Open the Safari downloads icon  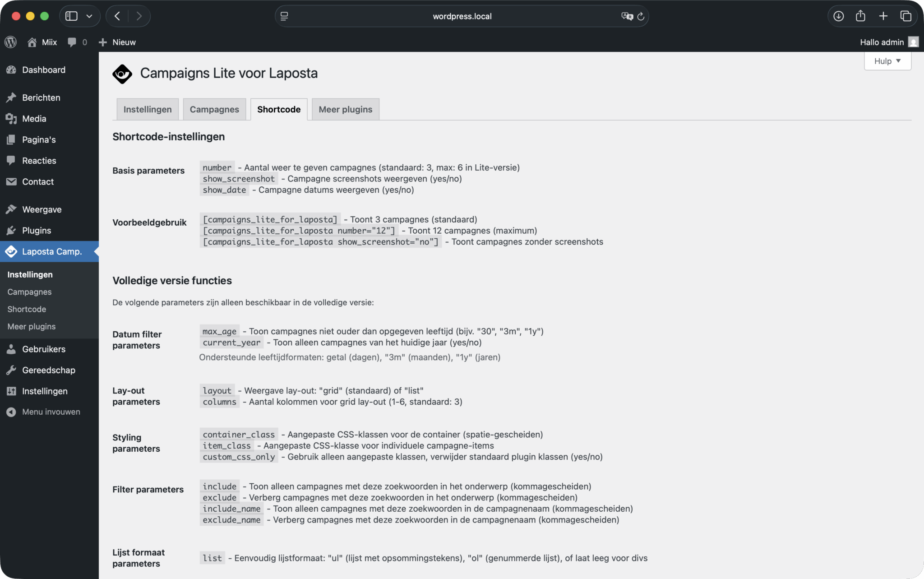pyautogui.click(x=838, y=16)
